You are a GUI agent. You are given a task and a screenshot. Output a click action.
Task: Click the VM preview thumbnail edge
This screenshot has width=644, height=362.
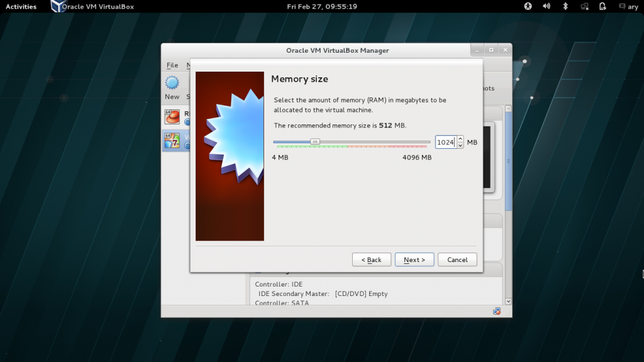pos(489,157)
